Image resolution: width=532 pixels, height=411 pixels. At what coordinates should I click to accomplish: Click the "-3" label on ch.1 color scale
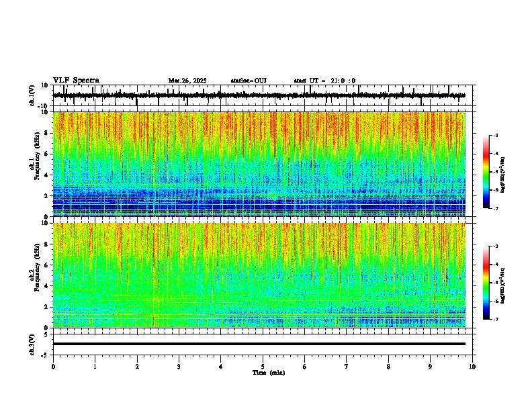tap(496, 136)
